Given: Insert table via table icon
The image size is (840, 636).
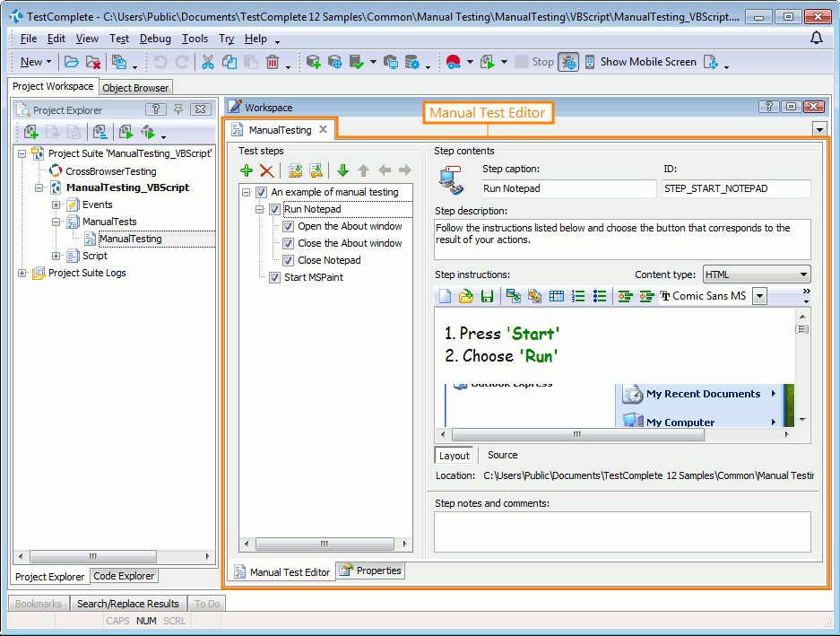Looking at the screenshot, I should pyautogui.click(x=557, y=296).
